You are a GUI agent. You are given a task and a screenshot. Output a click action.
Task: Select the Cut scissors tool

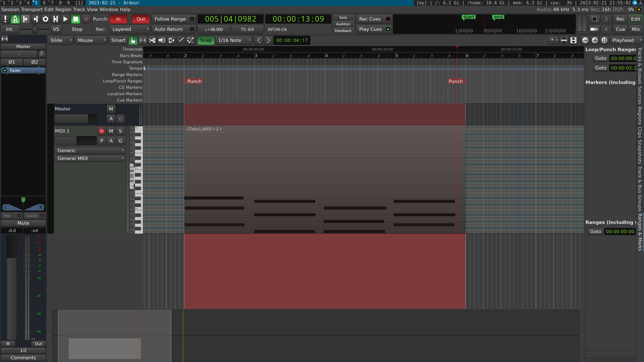152,40
